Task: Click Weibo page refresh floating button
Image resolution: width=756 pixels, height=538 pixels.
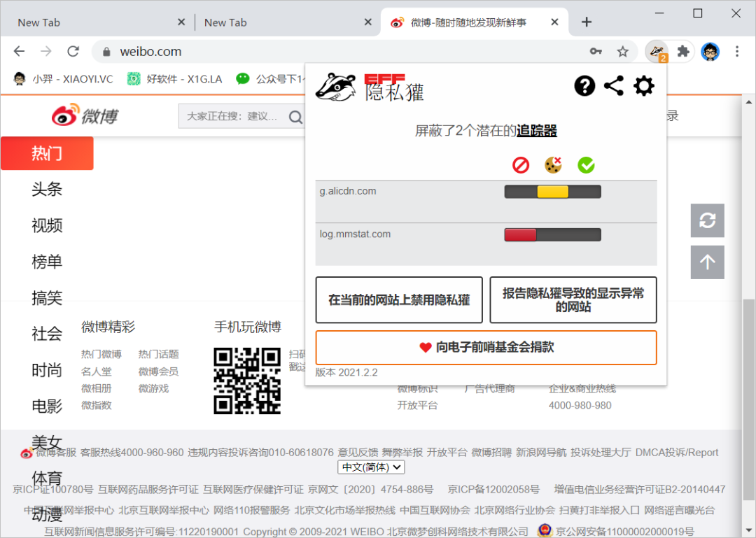Action: (707, 220)
